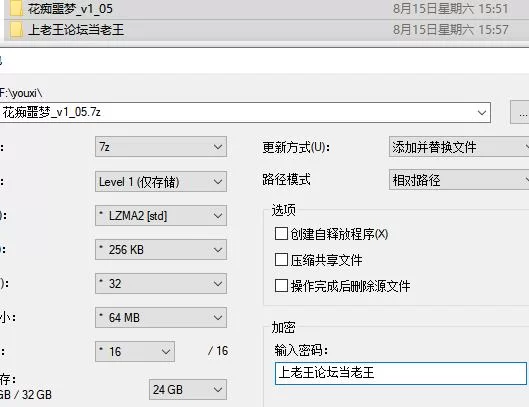Click the 更新方式(U): label
This screenshot has height=407, width=529.
296,147
